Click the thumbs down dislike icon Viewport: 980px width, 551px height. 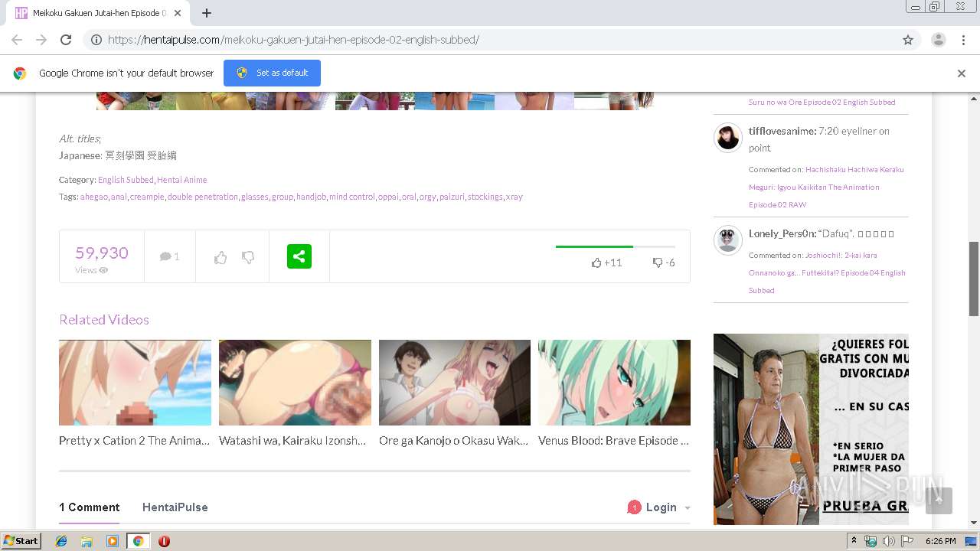(x=248, y=257)
